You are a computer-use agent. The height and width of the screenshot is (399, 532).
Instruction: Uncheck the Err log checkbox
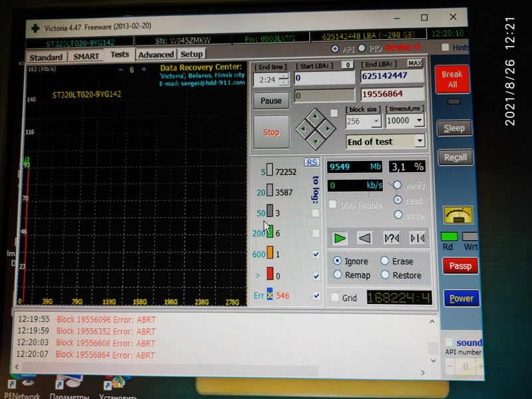tap(316, 296)
